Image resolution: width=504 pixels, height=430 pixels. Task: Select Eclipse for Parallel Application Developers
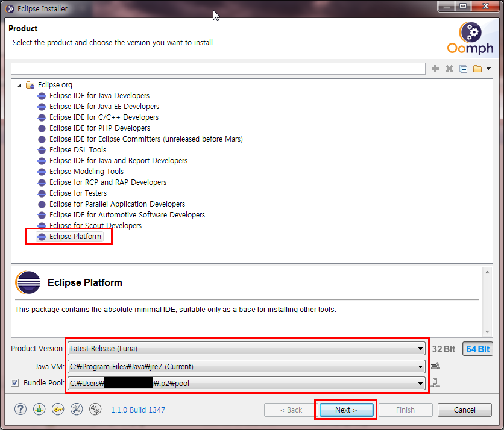117,204
